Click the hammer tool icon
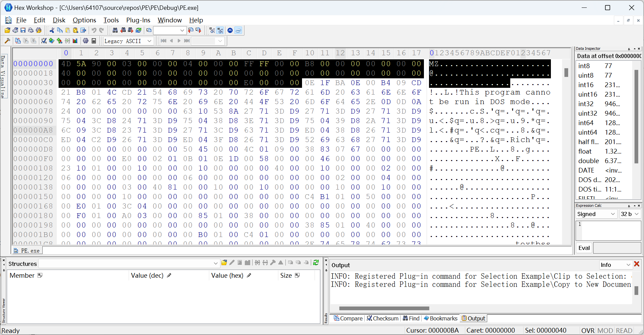The image size is (644, 335). pyautogui.click(x=7, y=41)
